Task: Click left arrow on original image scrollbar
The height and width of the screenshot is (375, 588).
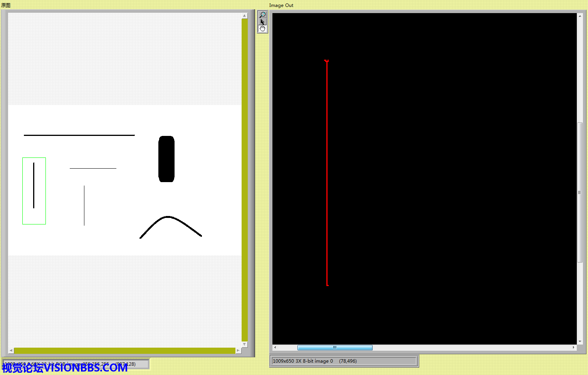Action: click(x=11, y=351)
